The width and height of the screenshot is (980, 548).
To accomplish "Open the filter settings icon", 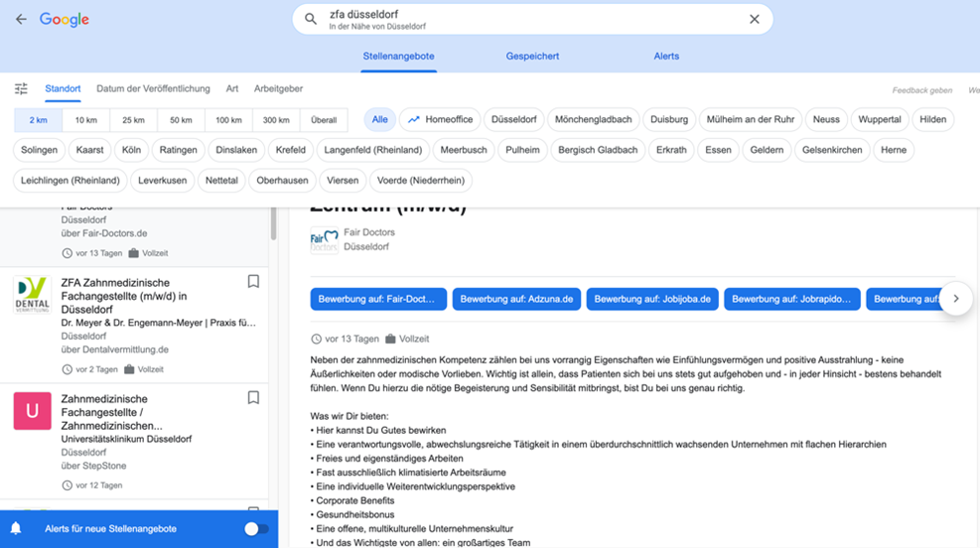I will [x=21, y=88].
